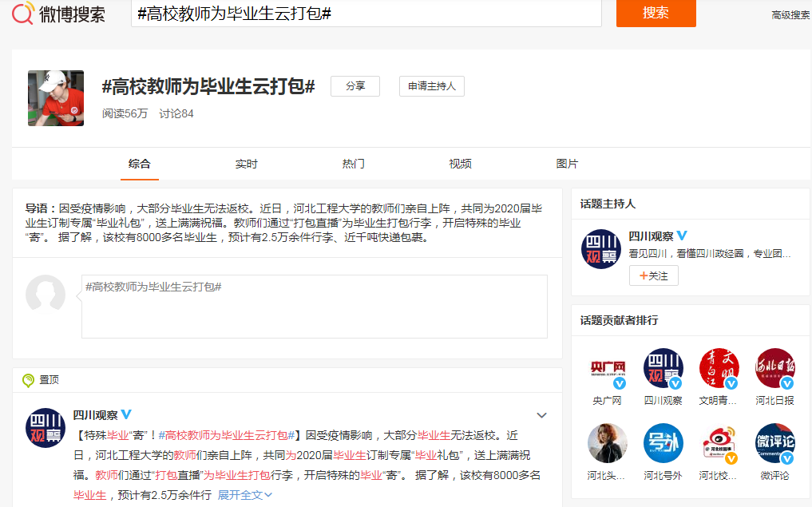Click the Weibo search logo icon

point(22,14)
